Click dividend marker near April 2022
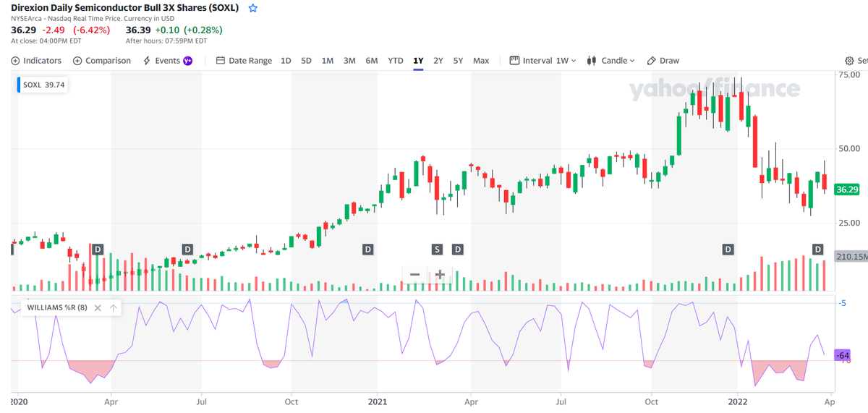The image size is (868, 413). 817,249
